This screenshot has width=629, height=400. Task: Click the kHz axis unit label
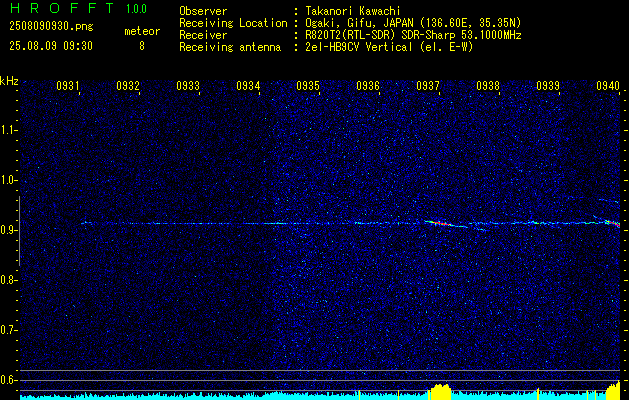tap(9, 81)
